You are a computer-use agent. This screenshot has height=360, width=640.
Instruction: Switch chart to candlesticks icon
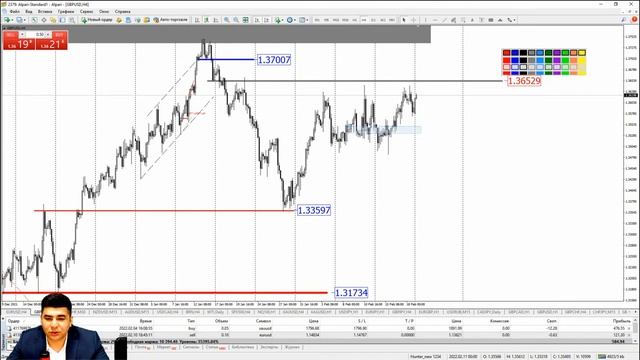(x=207, y=20)
